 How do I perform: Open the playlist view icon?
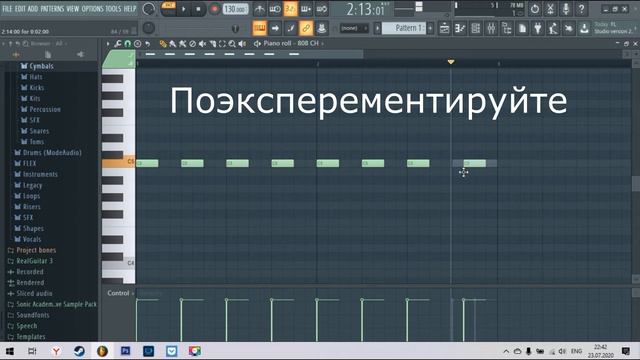tap(444, 28)
